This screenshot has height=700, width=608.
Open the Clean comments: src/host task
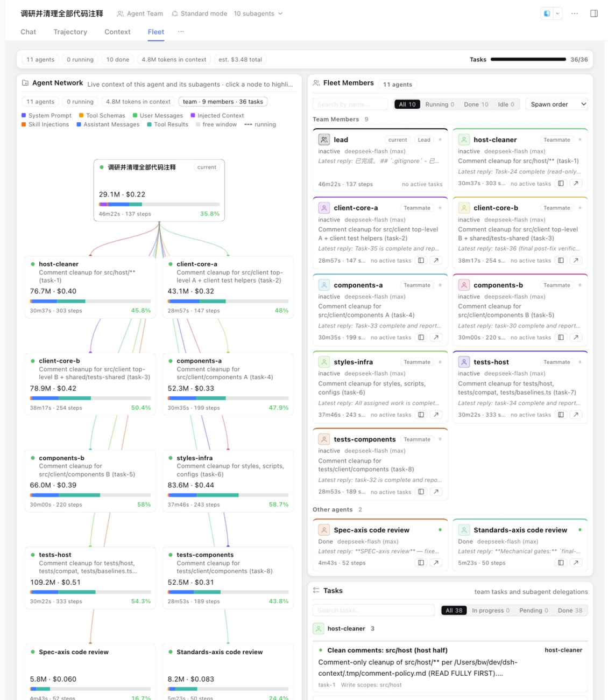coord(450,668)
